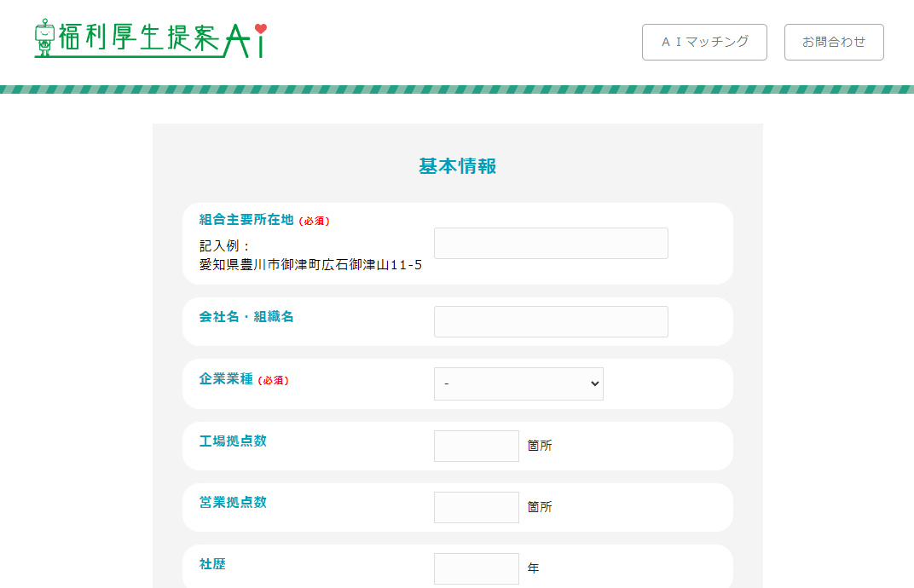Image resolution: width=914 pixels, height=588 pixels.
Task: Click the heart icon above the AI logo text
Action: pyautogui.click(x=263, y=26)
